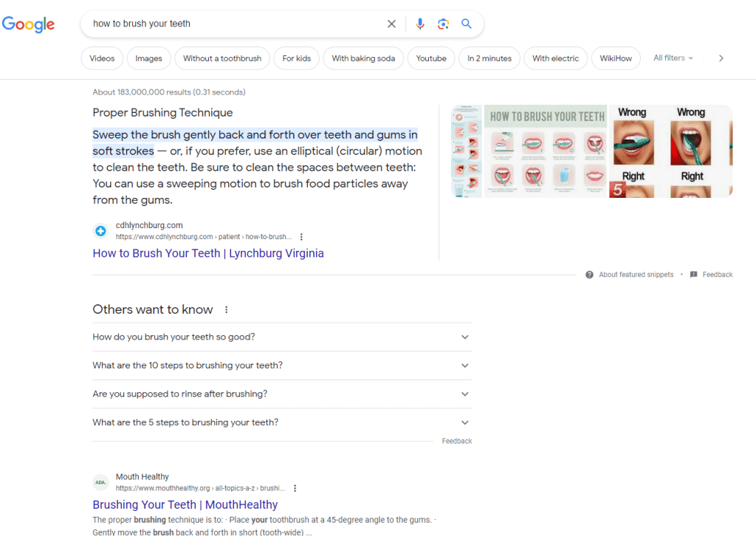Open options menu next to cdhlynchburg URL

pyautogui.click(x=301, y=237)
